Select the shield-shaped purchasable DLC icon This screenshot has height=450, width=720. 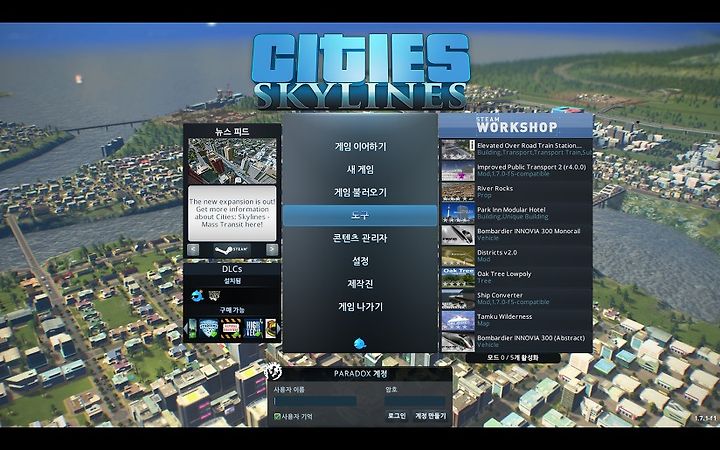[x=208, y=328]
